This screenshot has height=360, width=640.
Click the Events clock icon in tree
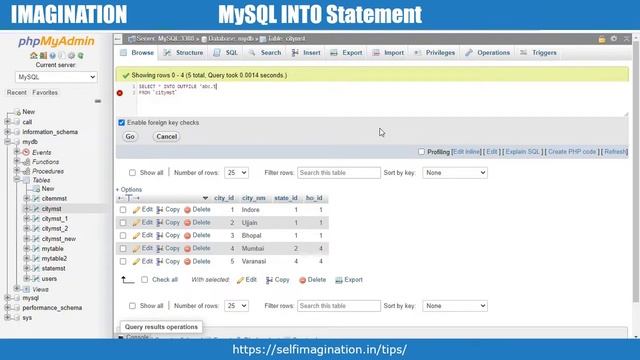[x=26, y=152]
